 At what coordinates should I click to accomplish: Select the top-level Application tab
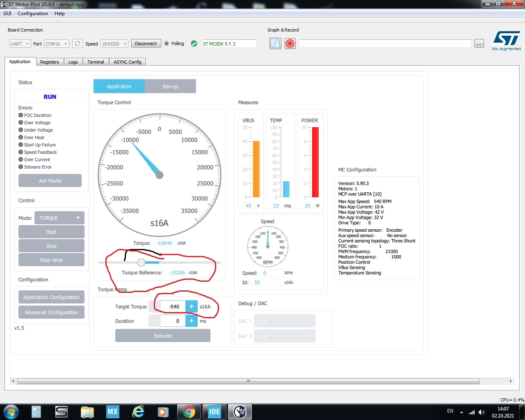coord(20,62)
